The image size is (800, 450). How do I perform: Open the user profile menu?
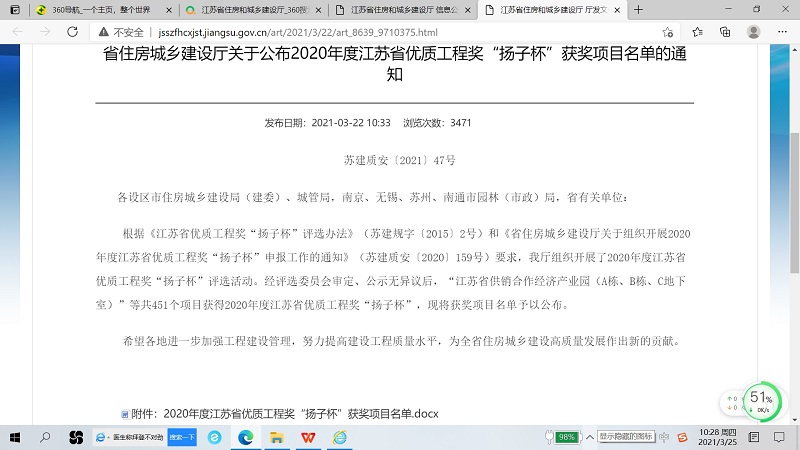(754, 32)
